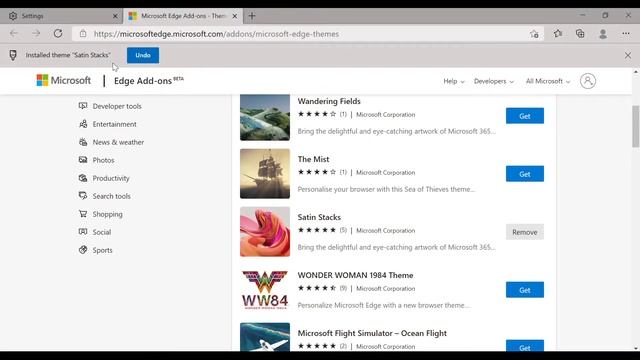Viewport: 640px width, 360px height.
Task: Click the Satin Stacks star rating
Action: pyautogui.click(x=317, y=230)
